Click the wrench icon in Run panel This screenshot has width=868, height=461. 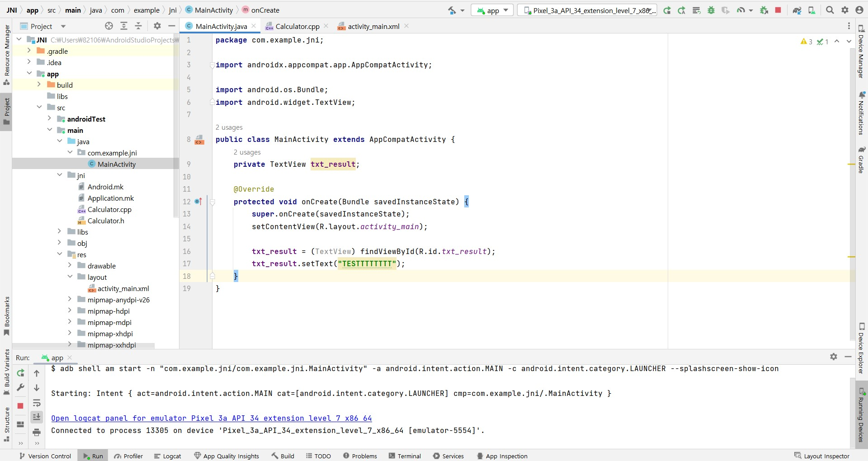point(20,388)
